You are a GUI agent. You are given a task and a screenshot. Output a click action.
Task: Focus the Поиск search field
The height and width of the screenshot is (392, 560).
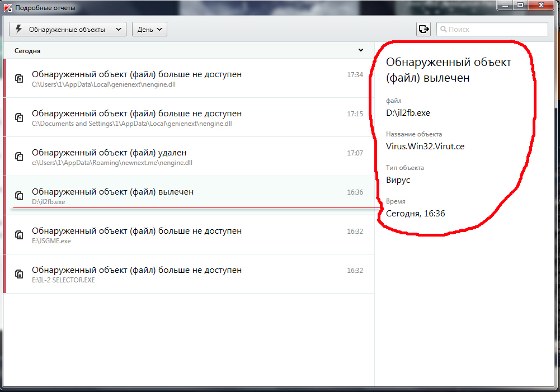(492, 29)
